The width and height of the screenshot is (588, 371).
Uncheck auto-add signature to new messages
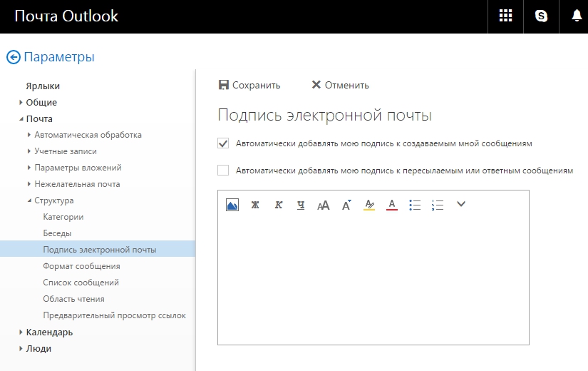223,143
